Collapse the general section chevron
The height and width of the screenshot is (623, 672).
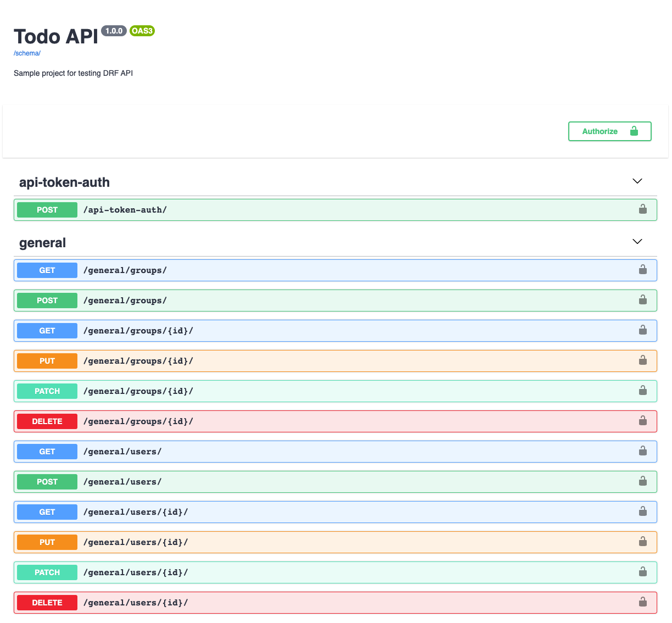point(637,242)
